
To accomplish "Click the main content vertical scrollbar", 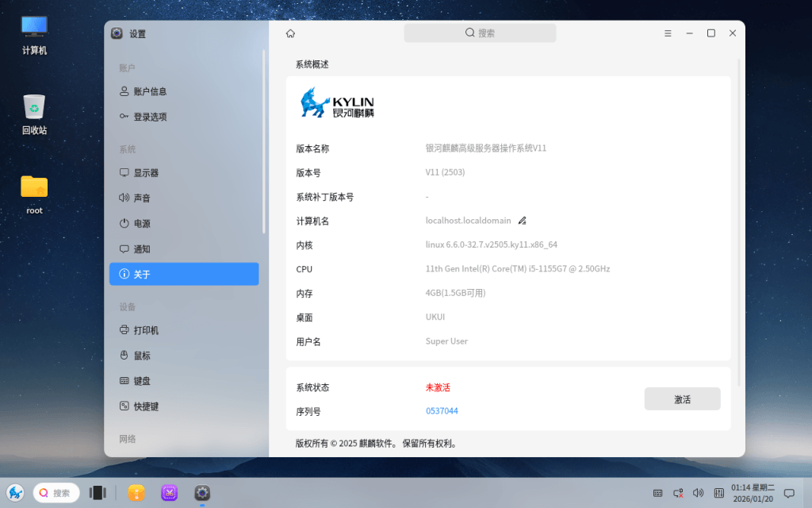I will tap(739, 223).
